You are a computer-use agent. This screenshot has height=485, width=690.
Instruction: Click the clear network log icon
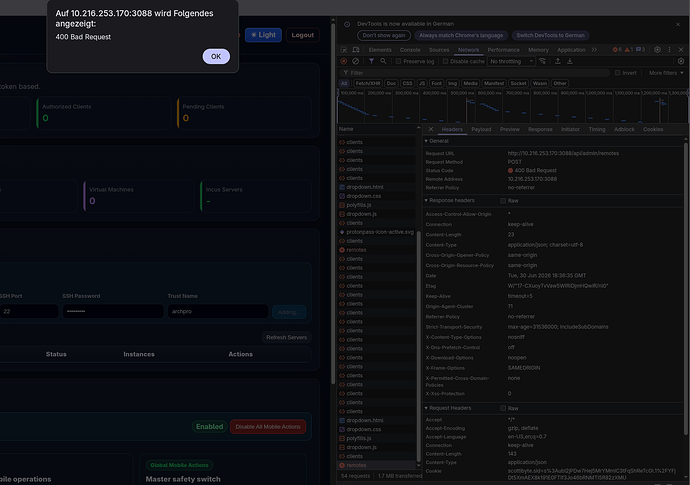(355, 61)
